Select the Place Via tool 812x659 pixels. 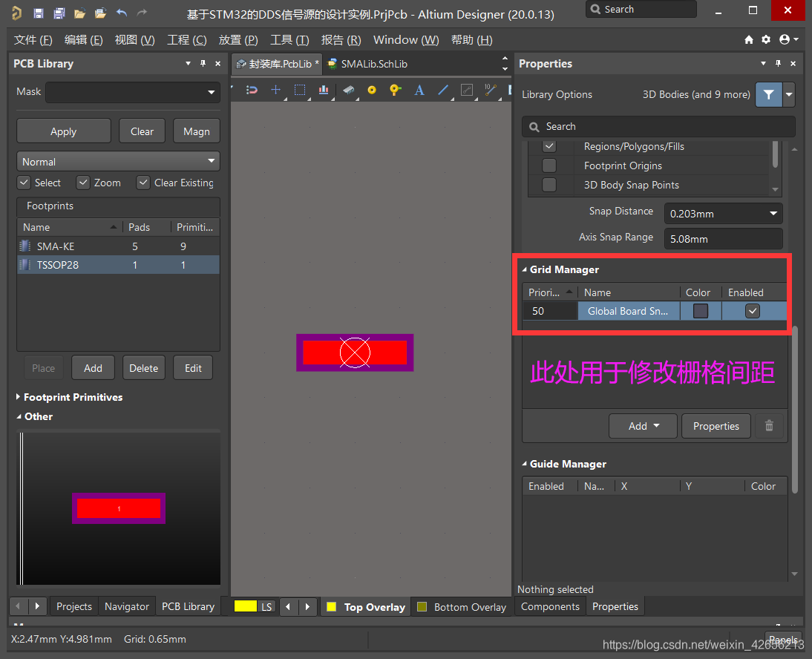[x=395, y=90]
